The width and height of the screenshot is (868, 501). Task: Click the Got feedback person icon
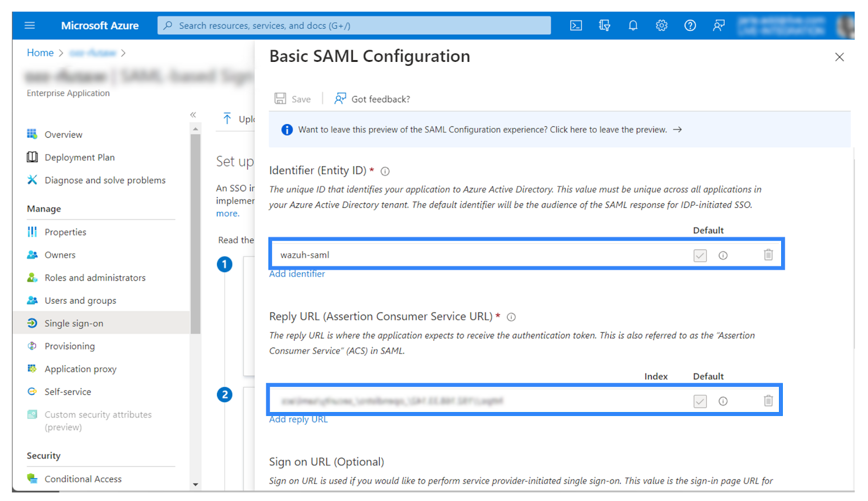point(340,98)
